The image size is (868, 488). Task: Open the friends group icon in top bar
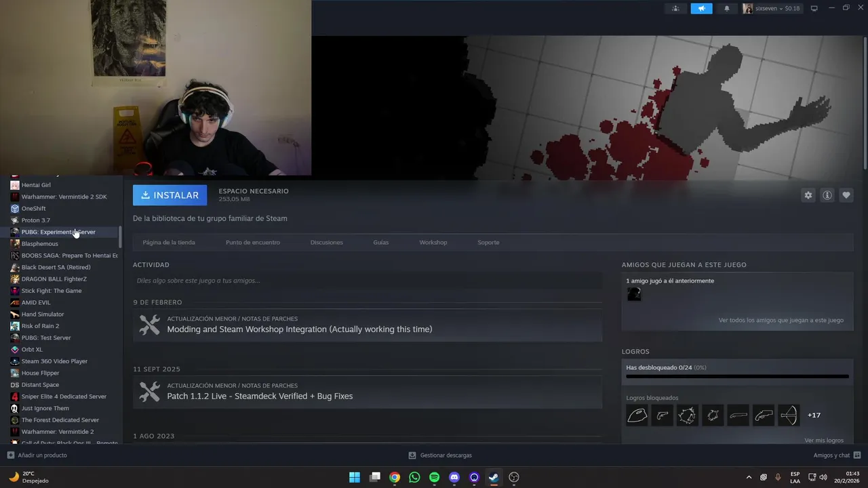(x=675, y=9)
